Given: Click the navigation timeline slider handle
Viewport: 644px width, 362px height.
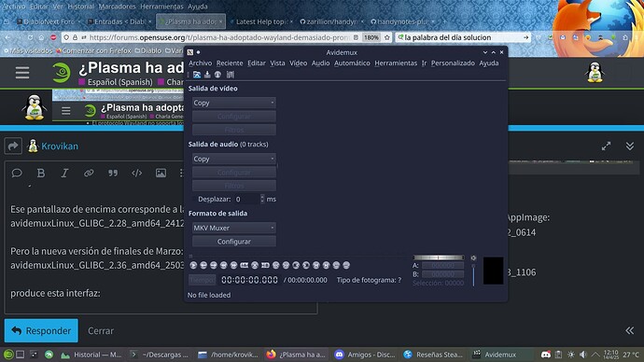Looking at the screenshot, I should coord(190,257).
